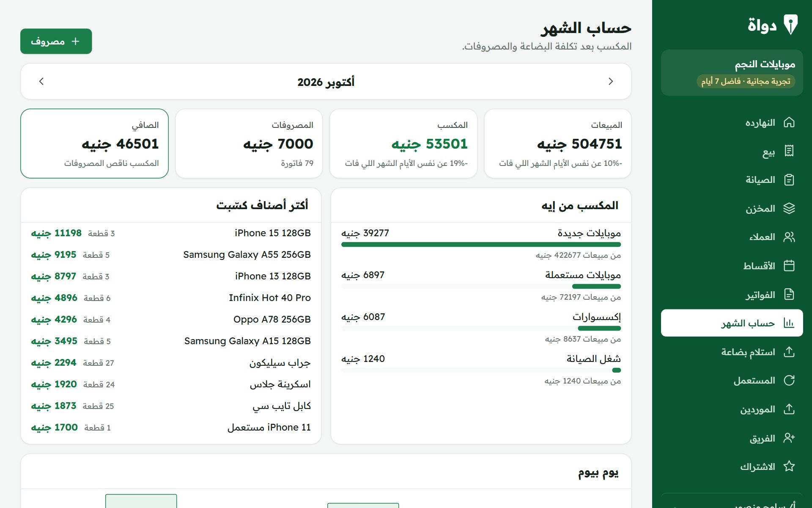This screenshot has height=508, width=812.
Task: Open النهارده menu item
Action: (732, 122)
